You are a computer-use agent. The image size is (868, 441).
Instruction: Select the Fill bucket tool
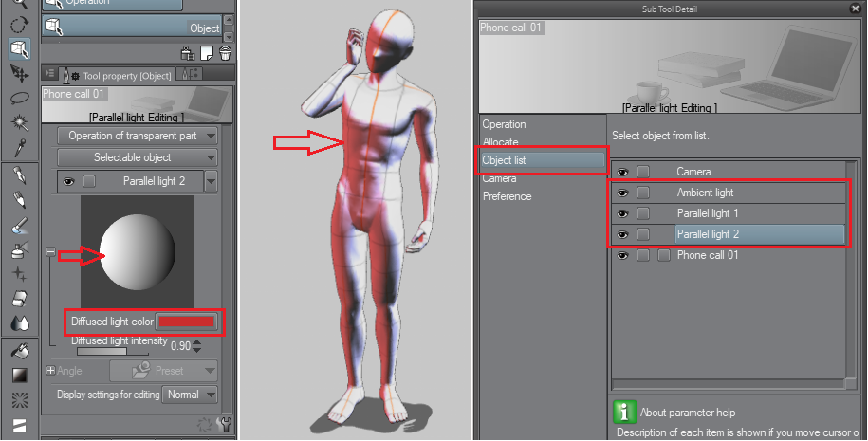point(19,351)
